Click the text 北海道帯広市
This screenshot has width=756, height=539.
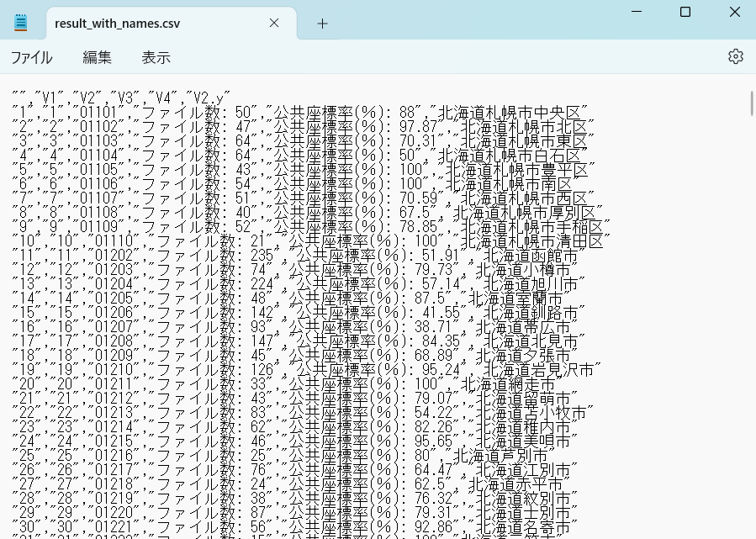(x=523, y=327)
